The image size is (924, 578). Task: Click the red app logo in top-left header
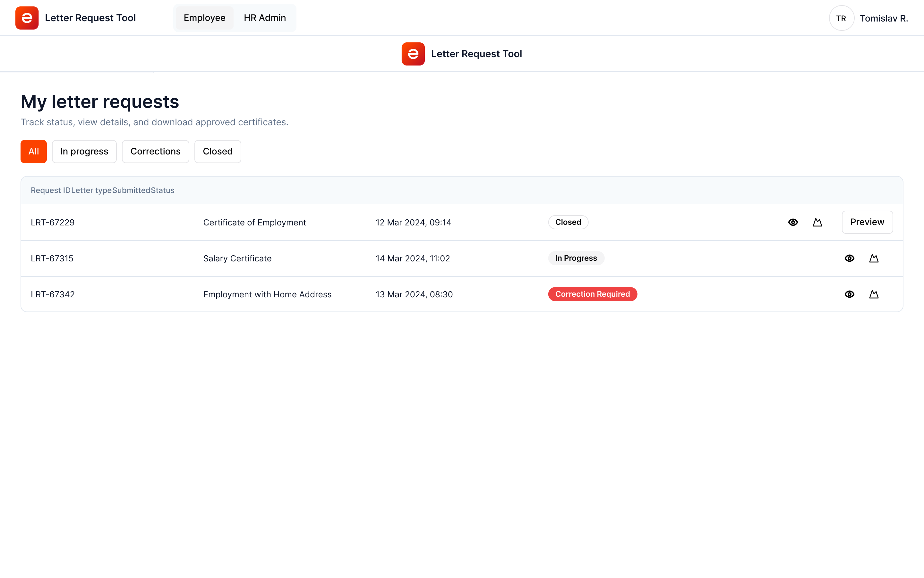(x=27, y=18)
